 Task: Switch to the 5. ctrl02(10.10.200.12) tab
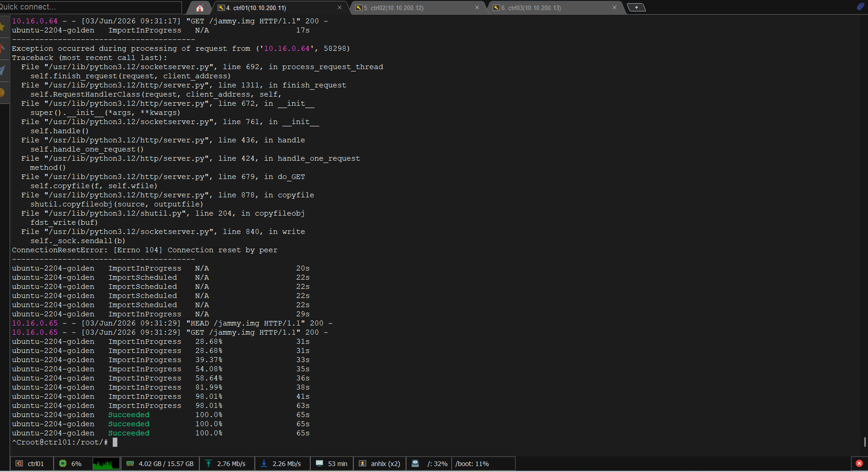pos(418,8)
